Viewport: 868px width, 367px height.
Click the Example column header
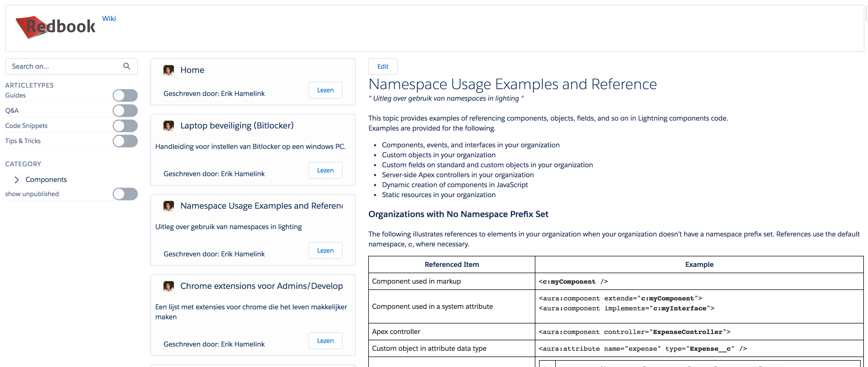pyautogui.click(x=699, y=265)
